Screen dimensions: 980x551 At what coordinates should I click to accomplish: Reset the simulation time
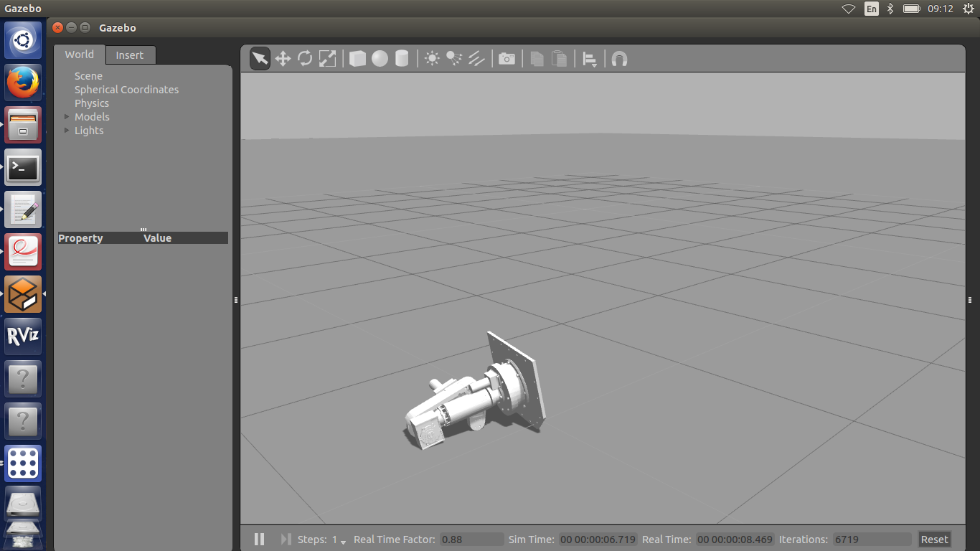tap(935, 540)
